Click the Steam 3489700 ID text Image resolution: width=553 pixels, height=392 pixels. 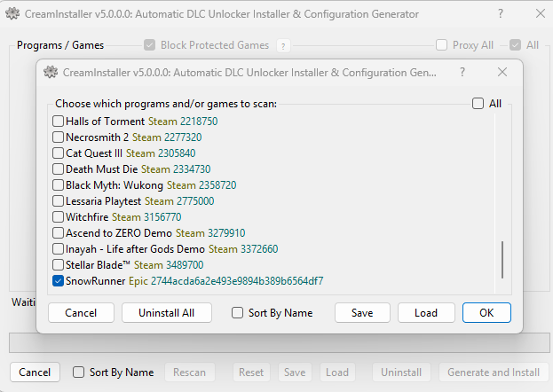tap(169, 265)
